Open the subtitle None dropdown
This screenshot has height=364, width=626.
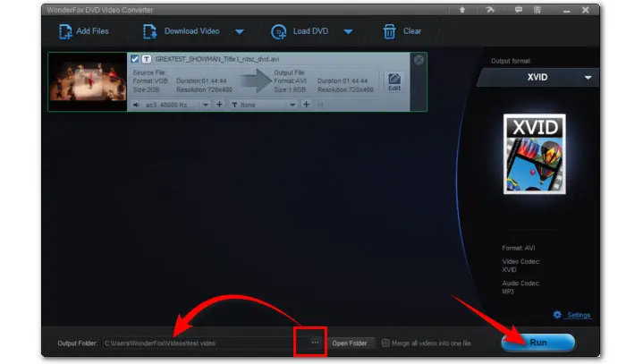click(x=292, y=105)
